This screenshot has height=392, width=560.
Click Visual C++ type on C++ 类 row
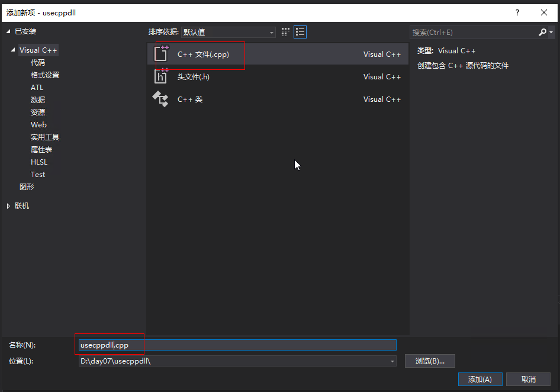(x=382, y=99)
